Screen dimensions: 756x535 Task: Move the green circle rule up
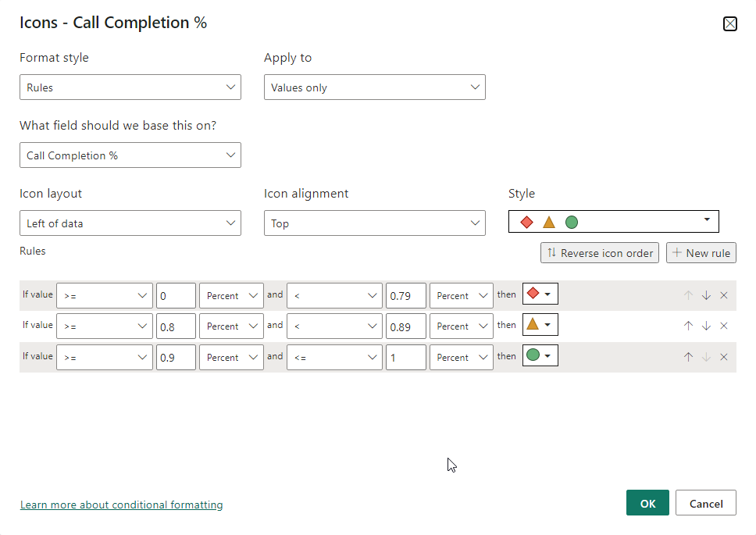tap(688, 357)
